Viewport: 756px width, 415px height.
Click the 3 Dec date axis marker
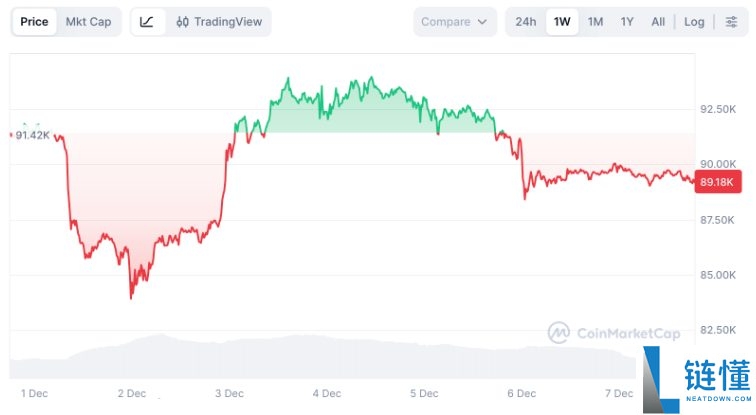230,394
